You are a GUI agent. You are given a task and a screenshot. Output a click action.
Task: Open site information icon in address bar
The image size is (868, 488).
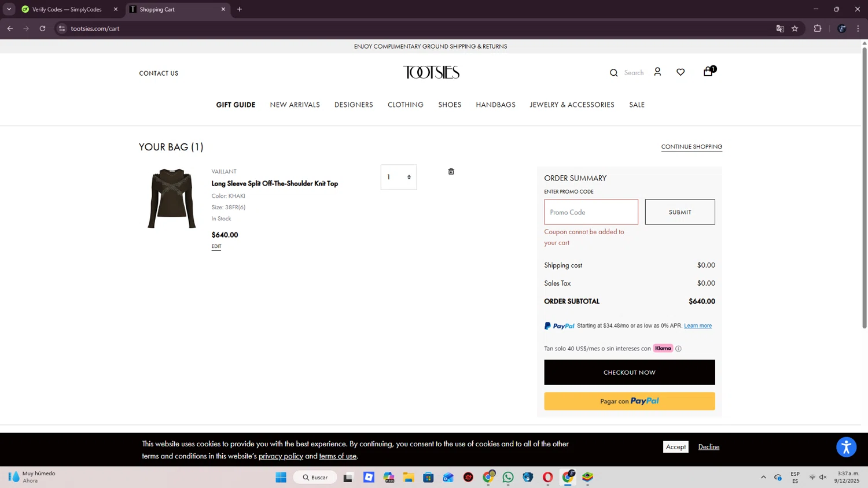click(62, 28)
